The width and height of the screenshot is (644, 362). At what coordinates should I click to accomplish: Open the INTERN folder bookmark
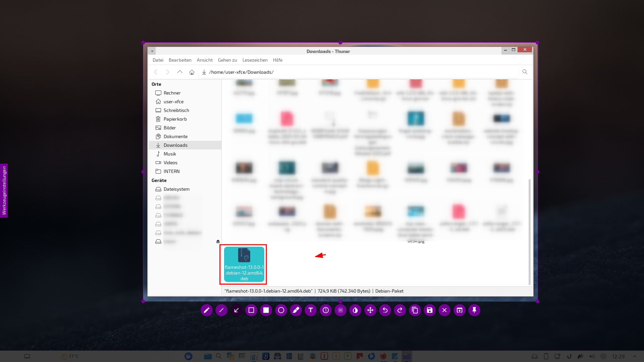tap(185, 171)
